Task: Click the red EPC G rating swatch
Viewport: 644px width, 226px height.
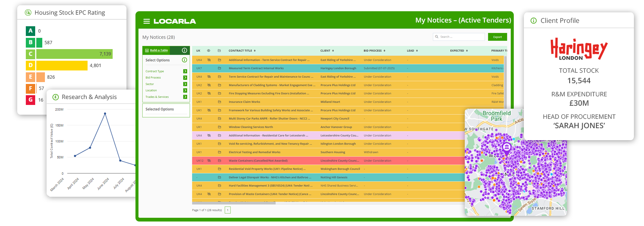Action: click(x=30, y=100)
